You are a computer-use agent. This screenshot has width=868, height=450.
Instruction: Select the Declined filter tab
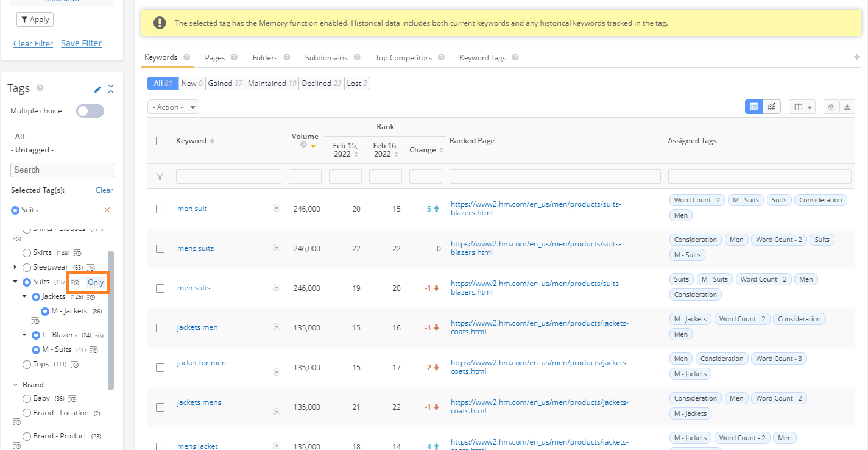click(321, 84)
